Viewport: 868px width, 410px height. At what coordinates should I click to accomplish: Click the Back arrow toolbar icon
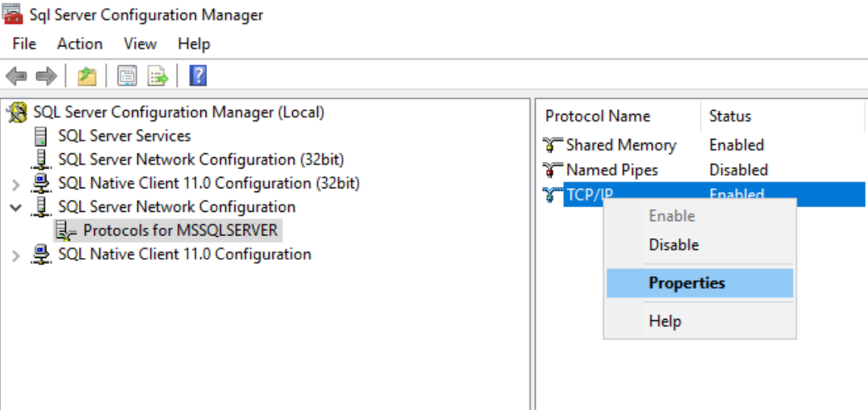[x=16, y=76]
